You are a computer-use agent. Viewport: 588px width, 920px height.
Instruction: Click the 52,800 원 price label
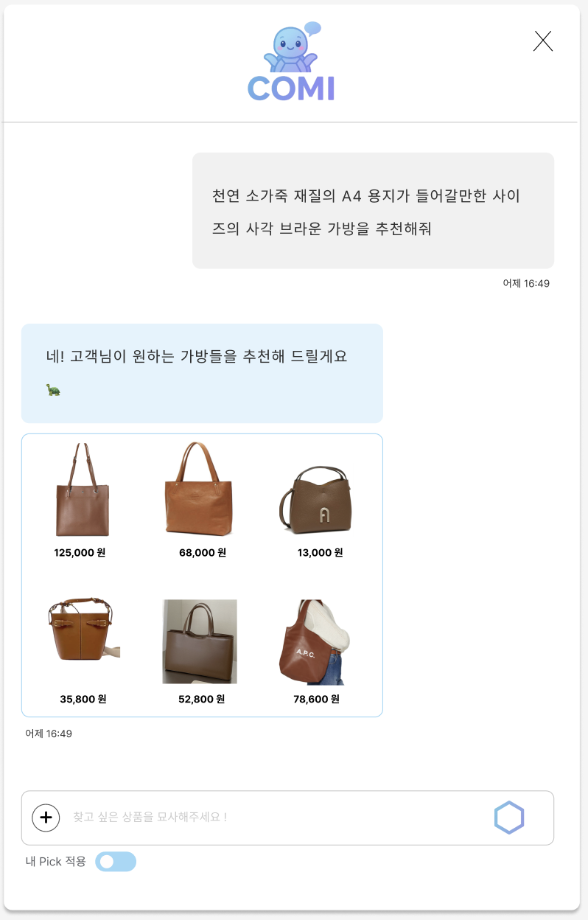[201, 699]
